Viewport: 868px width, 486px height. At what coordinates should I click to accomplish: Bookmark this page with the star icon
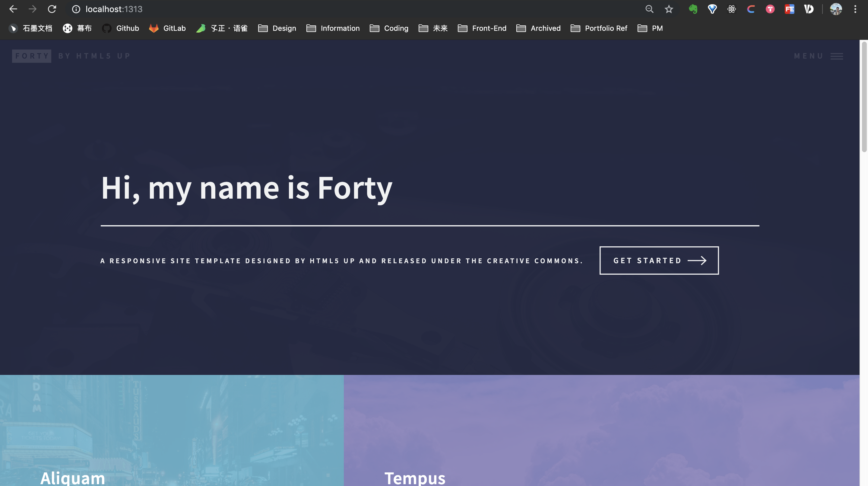(x=669, y=9)
